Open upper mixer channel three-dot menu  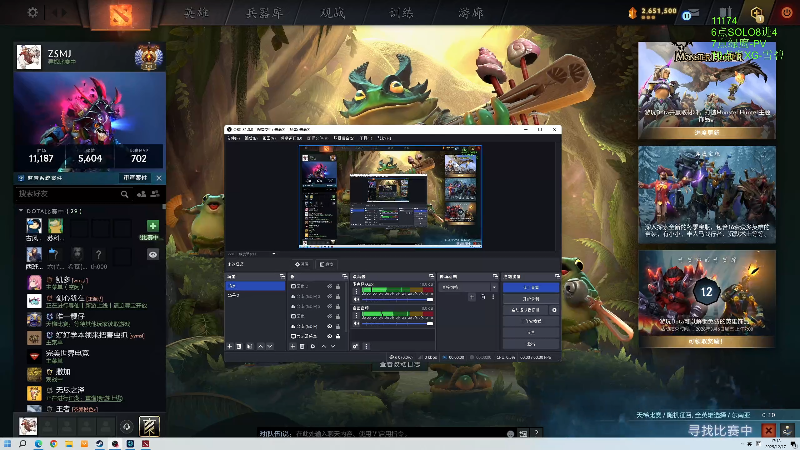coord(356,292)
